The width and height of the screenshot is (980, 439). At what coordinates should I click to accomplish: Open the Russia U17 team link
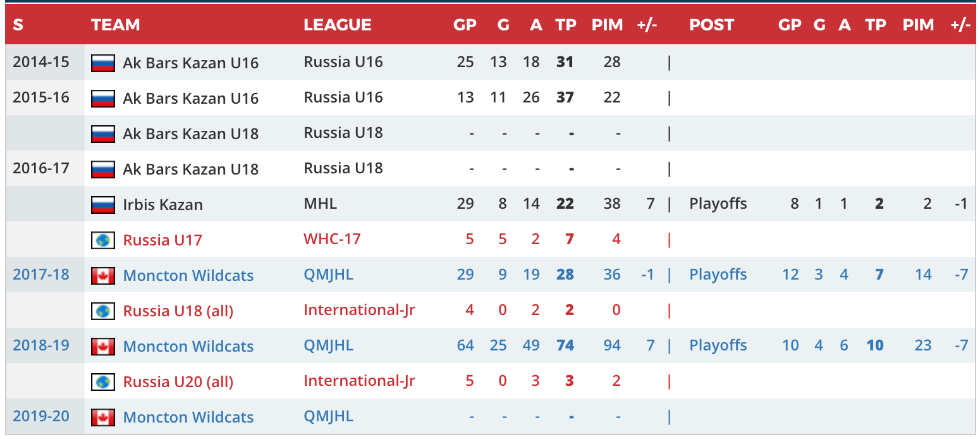tap(162, 240)
